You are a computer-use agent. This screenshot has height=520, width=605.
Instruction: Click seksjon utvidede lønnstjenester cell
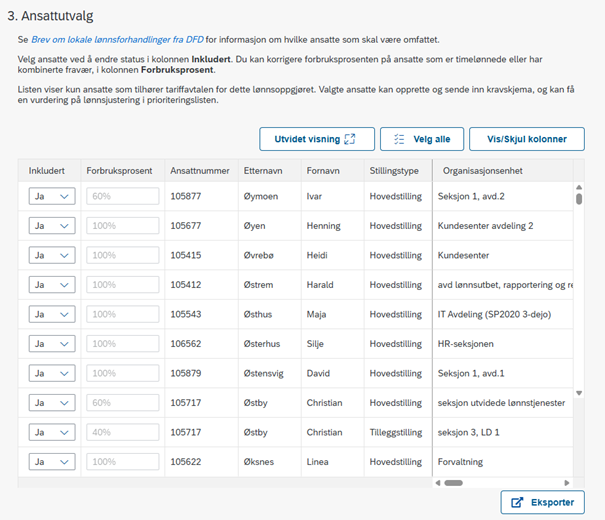pos(501,403)
